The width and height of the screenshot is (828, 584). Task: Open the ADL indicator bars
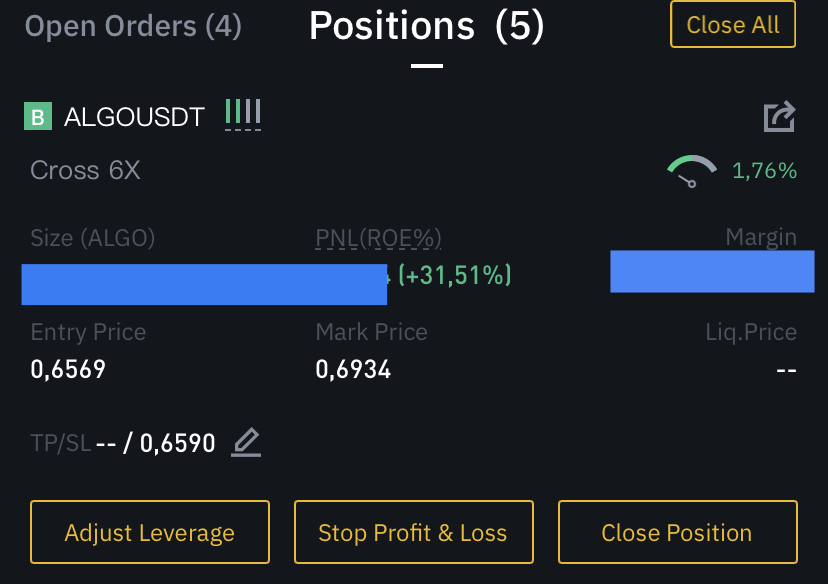pos(243,114)
